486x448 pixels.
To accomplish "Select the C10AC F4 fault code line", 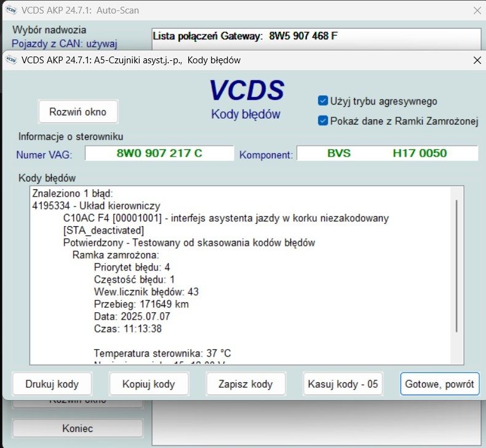I will (x=226, y=218).
